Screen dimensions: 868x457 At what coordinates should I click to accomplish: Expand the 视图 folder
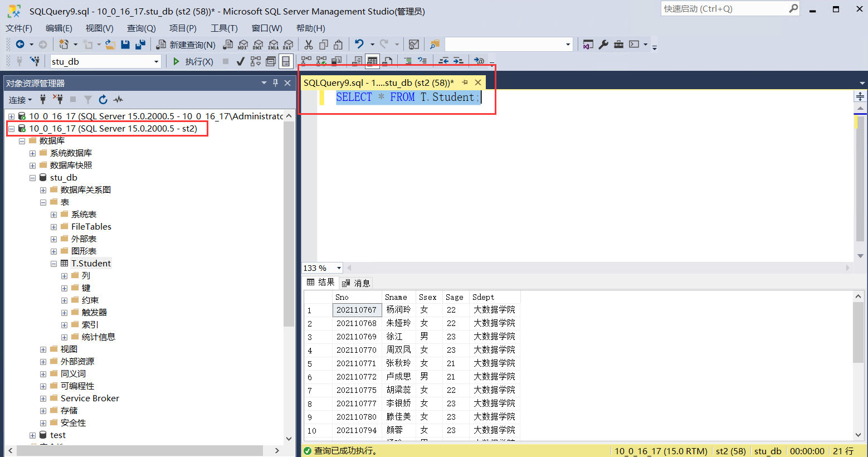pyautogui.click(x=43, y=349)
